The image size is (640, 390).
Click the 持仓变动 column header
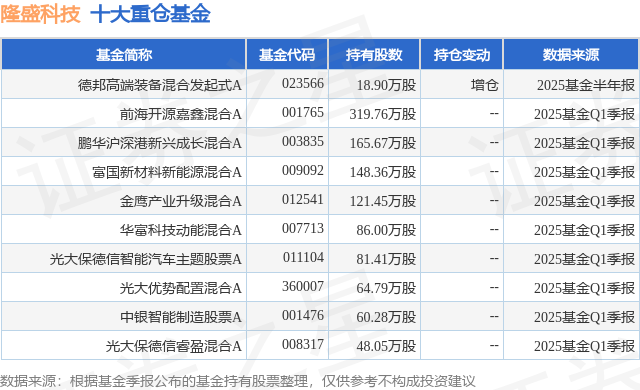click(462, 55)
